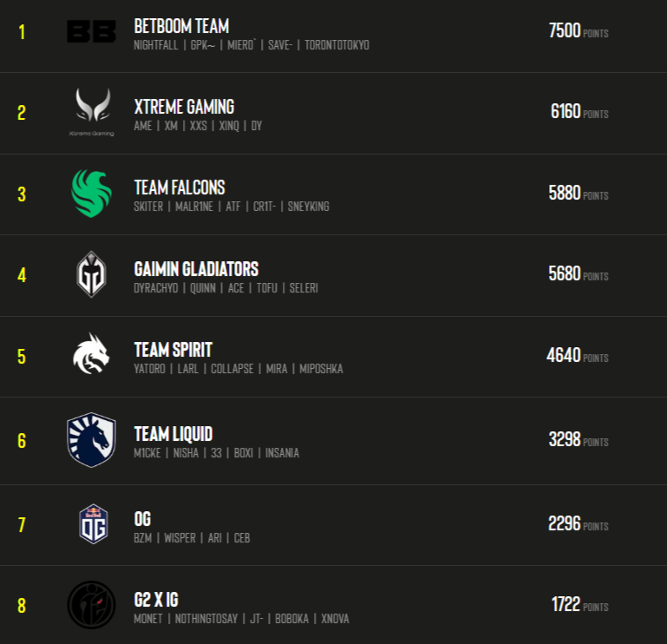Click the OG team name

142,519
